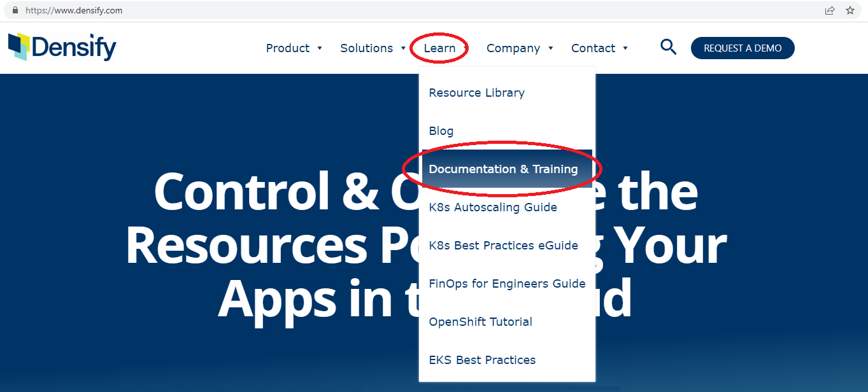Click the share page icon

(x=830, y=10)
